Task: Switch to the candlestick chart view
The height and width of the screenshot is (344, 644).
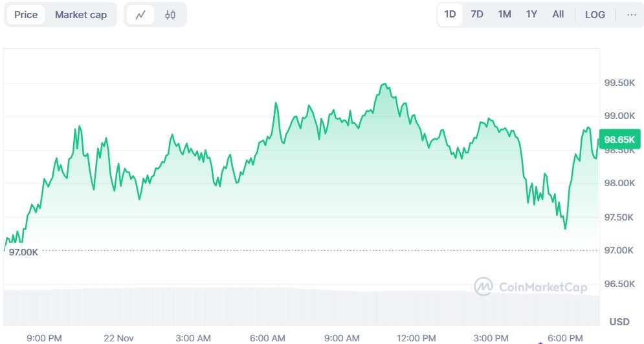Action: [x=170, y=15]
